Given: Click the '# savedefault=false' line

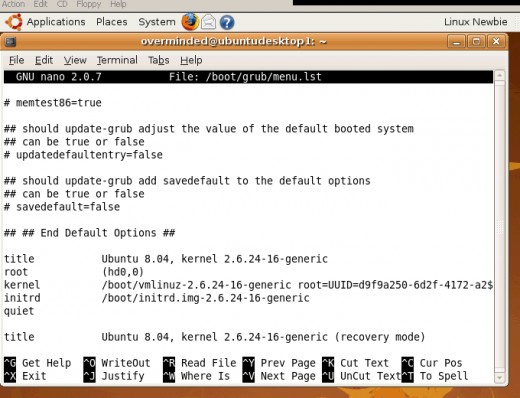Looking at the screenshot, I should click(x=62, y=207).
